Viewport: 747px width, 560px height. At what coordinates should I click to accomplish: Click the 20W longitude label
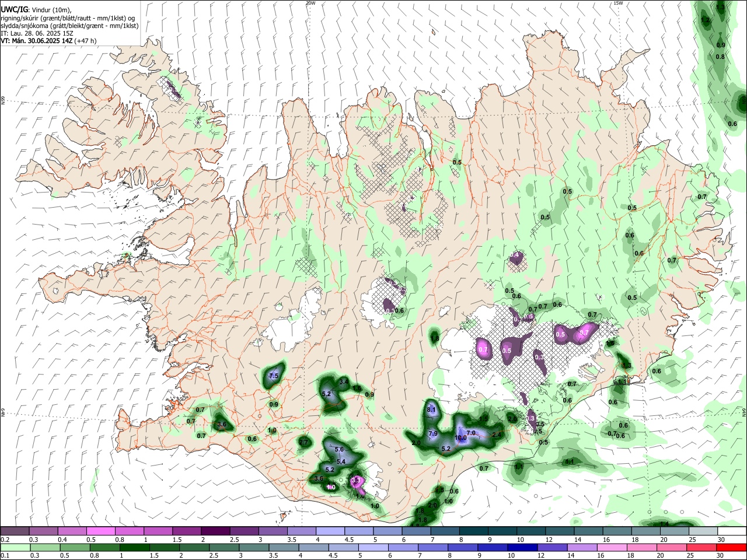[311, 3]
